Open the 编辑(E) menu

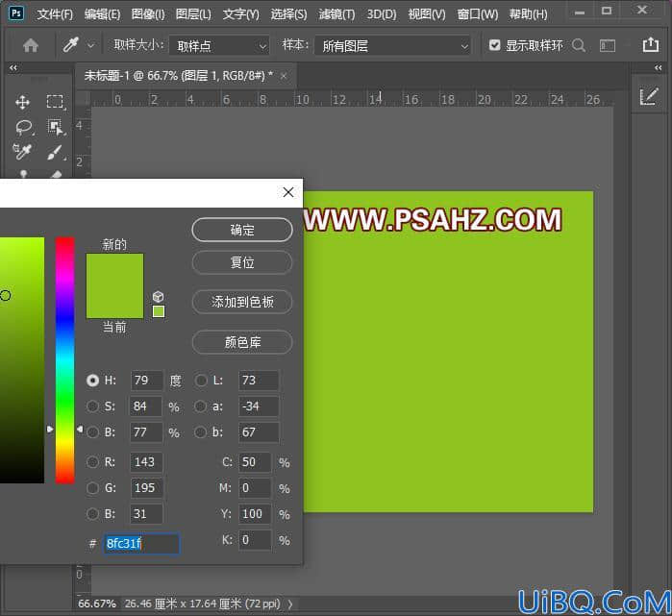(102, 14)
